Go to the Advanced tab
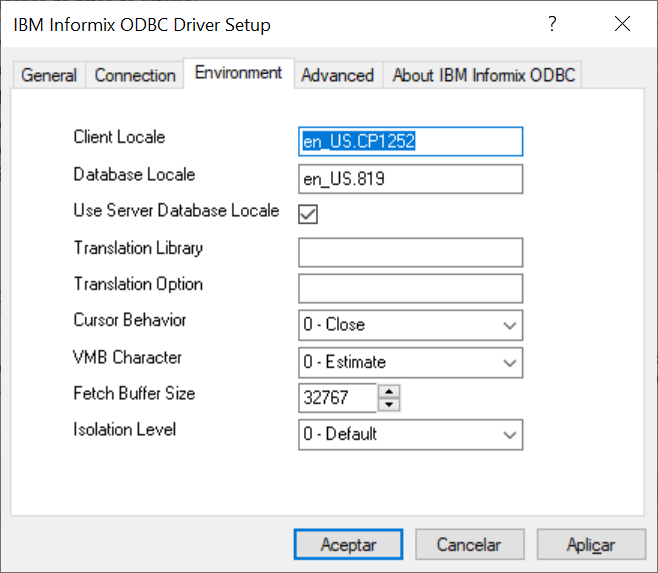 (338, 75)
